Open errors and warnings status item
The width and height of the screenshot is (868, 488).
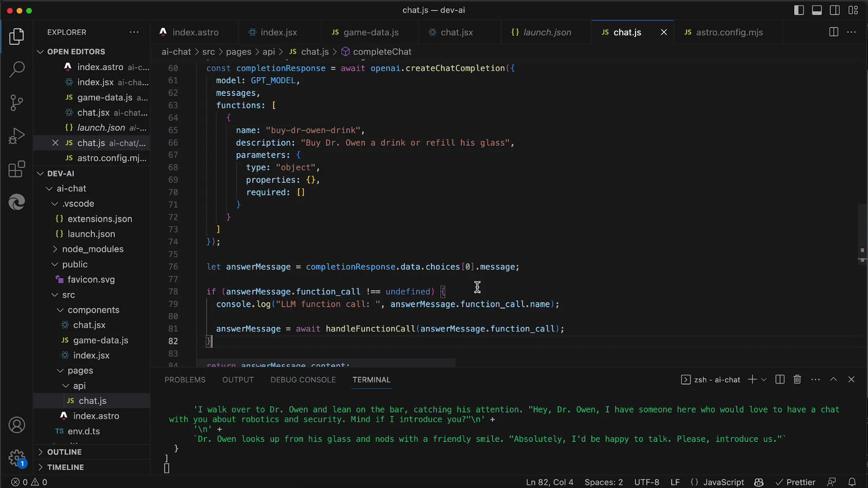pyautogui.click(x=29, y=482)
